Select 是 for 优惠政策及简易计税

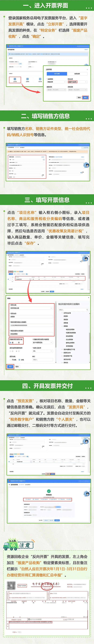(x=12, y=342)
